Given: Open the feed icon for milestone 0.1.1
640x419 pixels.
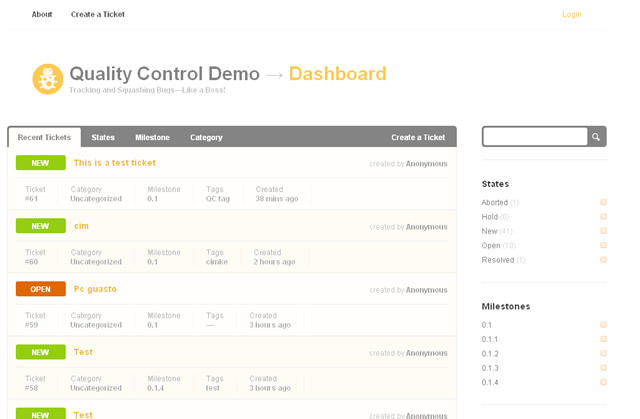Looking at the screenshot, I should [x=603, y=339].
